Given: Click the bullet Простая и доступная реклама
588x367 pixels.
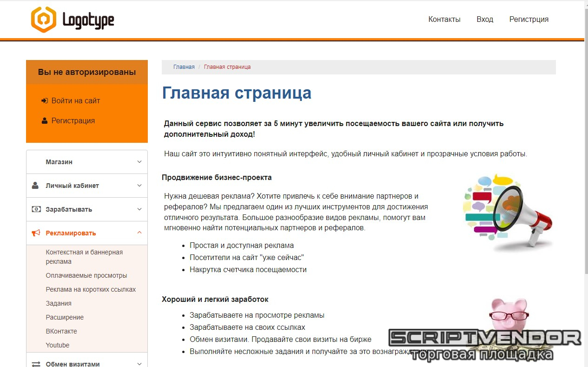Looking at the screenshot, I should coord(242,245).
